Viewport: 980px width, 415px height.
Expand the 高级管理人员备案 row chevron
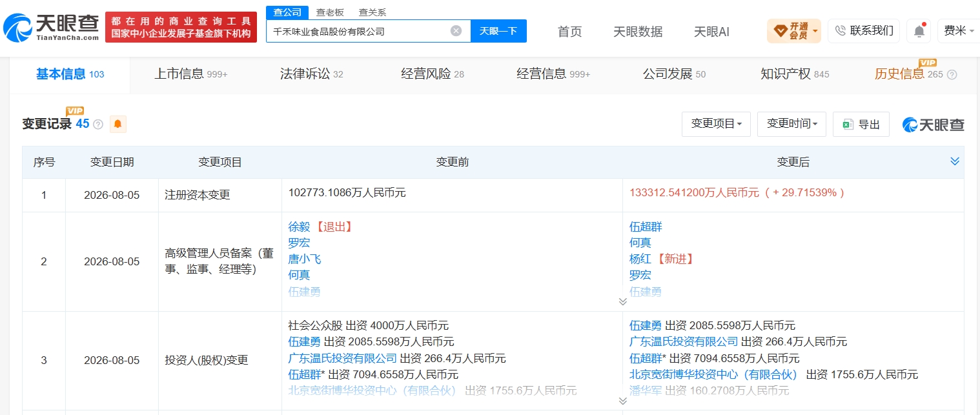click(x=622, y=301)
